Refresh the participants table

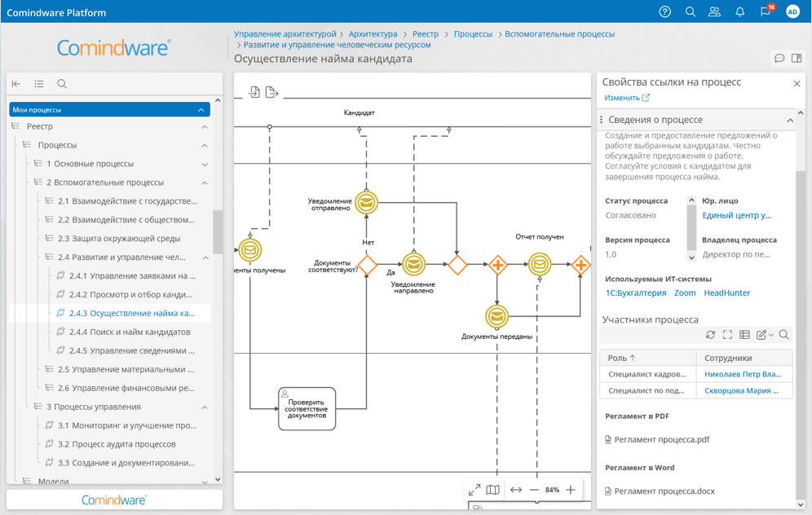point(710,335)
